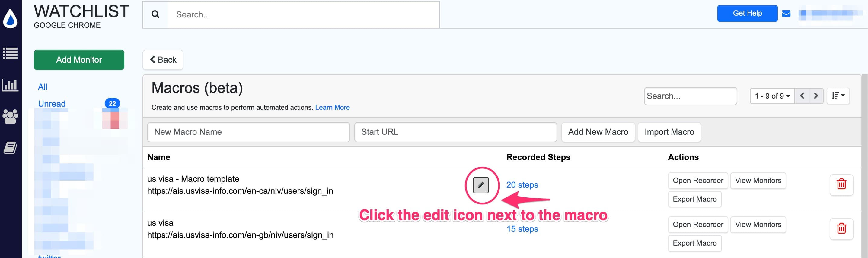Select the Unread filter in sidebar

pyautogui.click(x=52, y=104)
